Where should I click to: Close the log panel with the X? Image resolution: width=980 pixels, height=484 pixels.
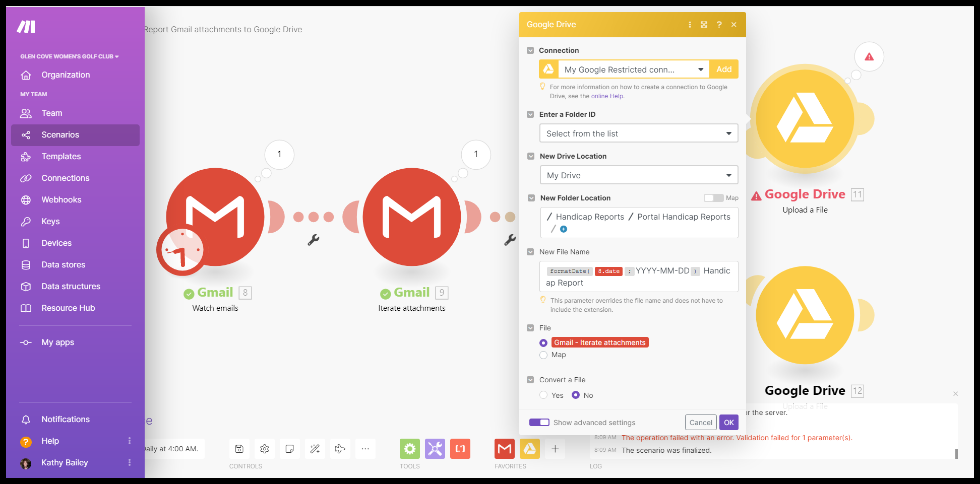(955, 394)
